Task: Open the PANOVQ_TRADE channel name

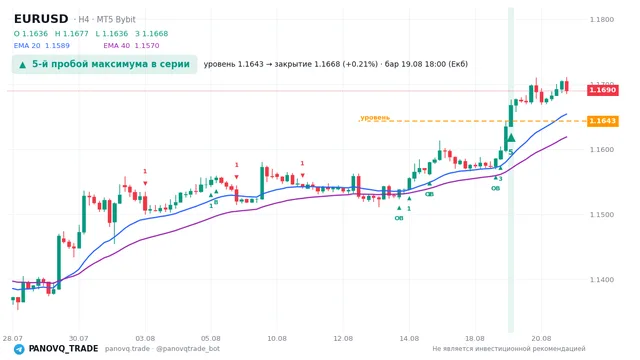Action: tap(63, 349)
